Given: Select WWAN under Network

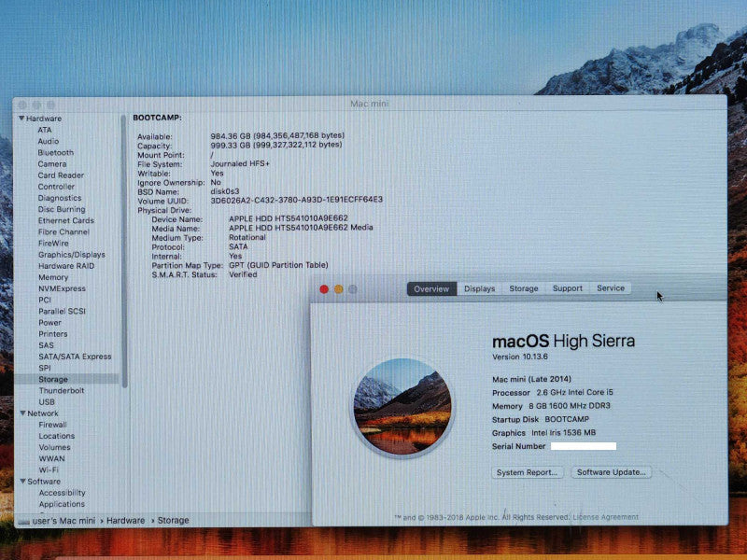Looking at the screenshot, I should click(51, 458).
